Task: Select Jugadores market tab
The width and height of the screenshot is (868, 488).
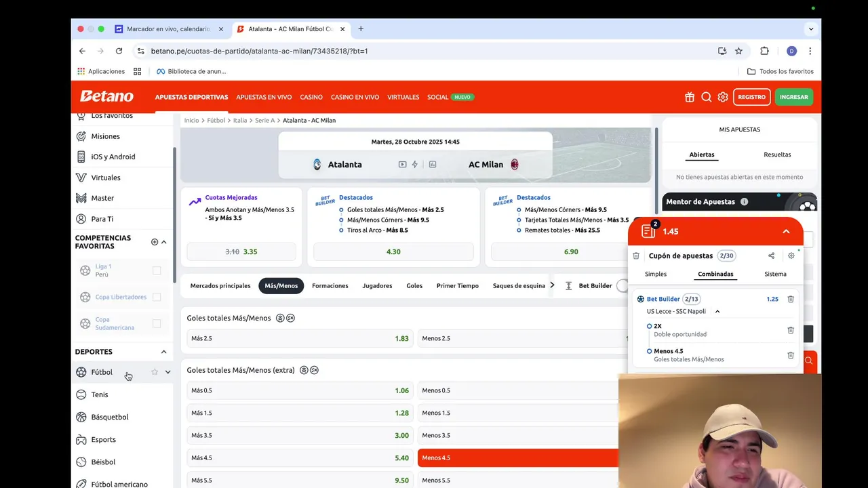Action: click(x=377, y=286)
